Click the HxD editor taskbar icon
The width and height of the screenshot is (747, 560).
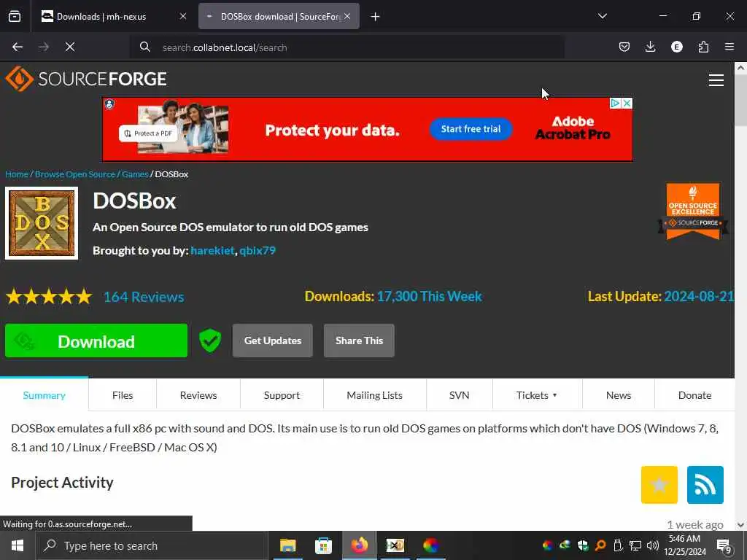(395, 545)
